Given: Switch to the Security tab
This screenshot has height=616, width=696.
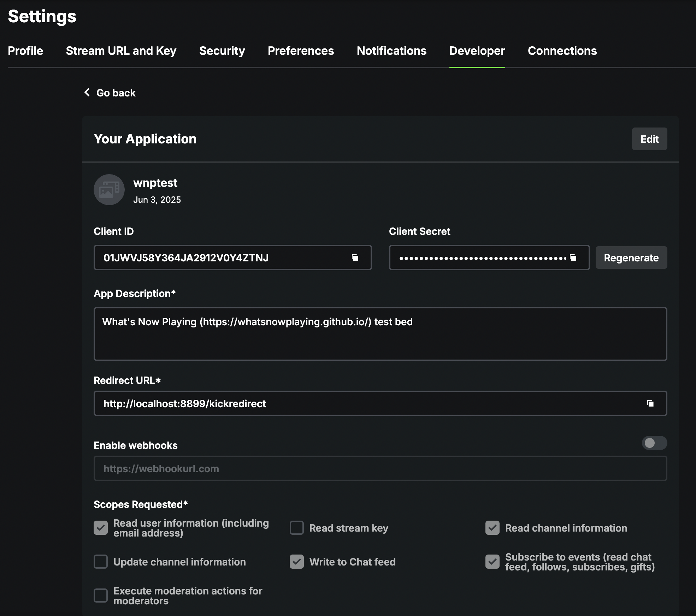Looking at the screenshot, I should [222, 51].
